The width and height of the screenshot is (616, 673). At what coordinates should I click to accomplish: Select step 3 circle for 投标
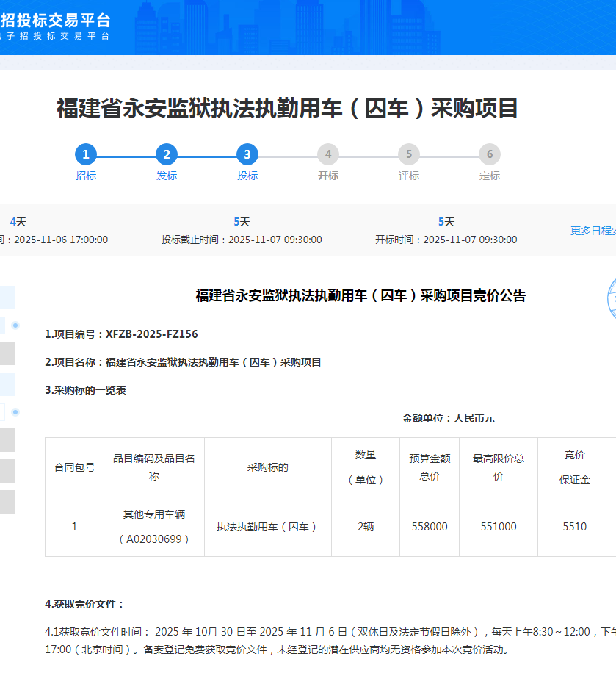coord(247,154)
